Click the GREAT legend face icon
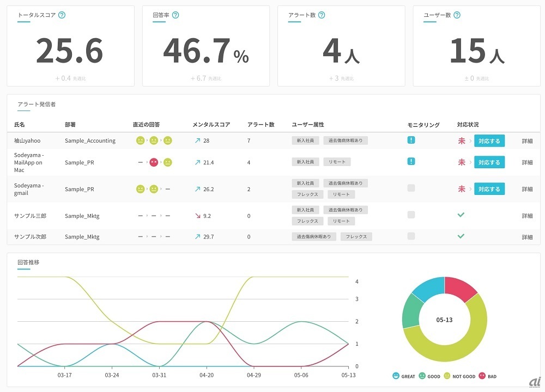Image resolution: width=545 pixels, height=392 pixels. click(395, 376)
